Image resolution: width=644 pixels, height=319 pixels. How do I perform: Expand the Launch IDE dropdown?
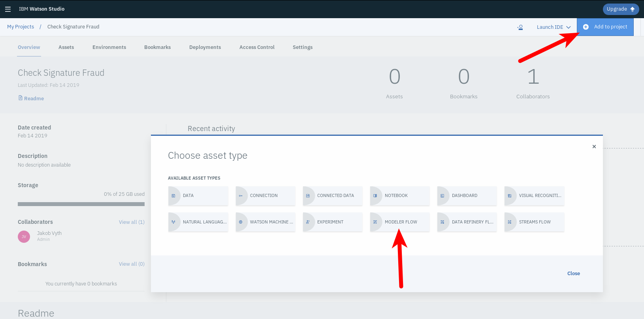[x=554, y=27]
